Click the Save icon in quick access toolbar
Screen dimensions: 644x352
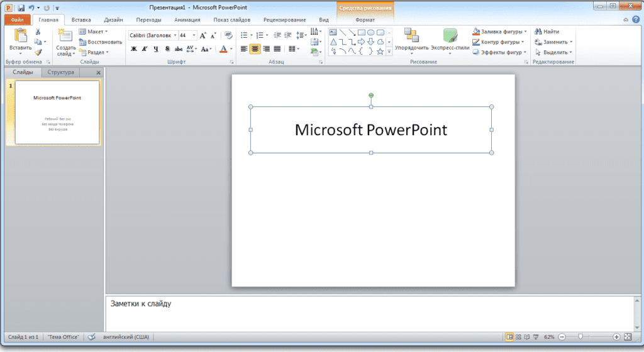click(21, 8)
